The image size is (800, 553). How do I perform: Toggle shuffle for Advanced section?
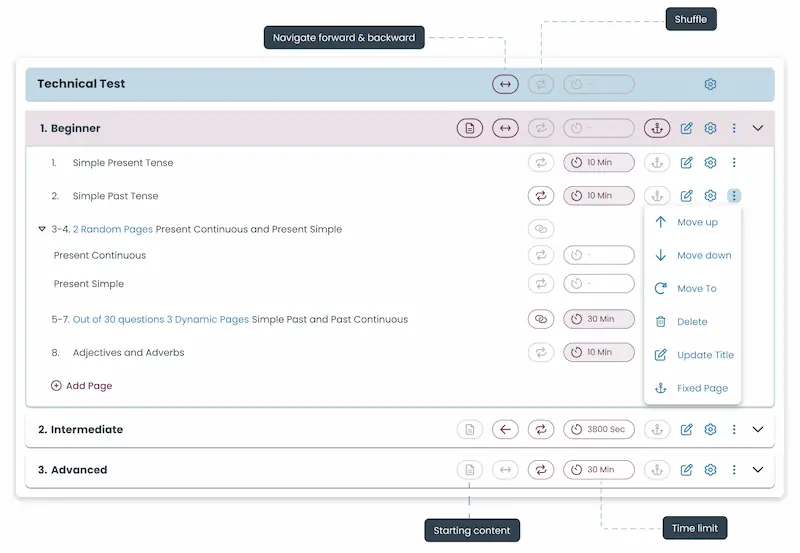[541, 470]
